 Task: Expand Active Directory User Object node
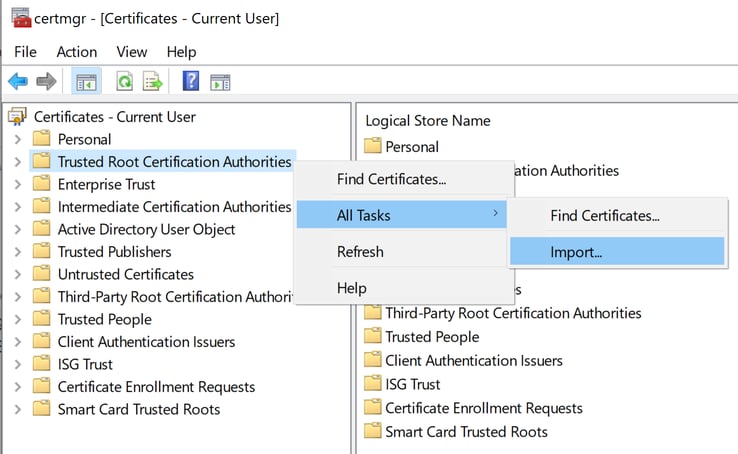[x=17, y=230]
